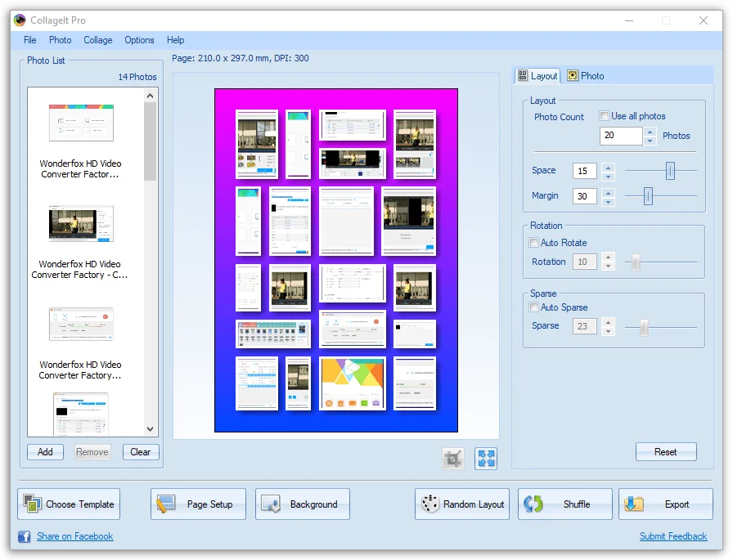Open Share on Facebook link

[x=74, y=536]
